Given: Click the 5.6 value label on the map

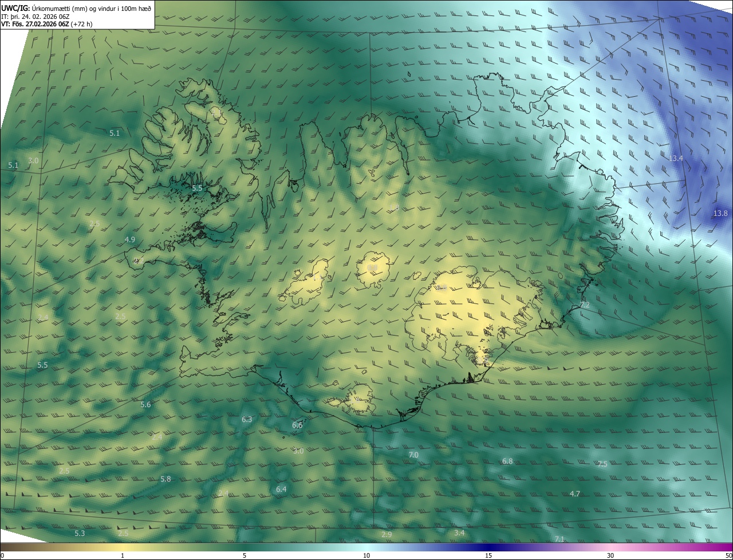Looking at the screenshot, I should click(x=145, y=405).
